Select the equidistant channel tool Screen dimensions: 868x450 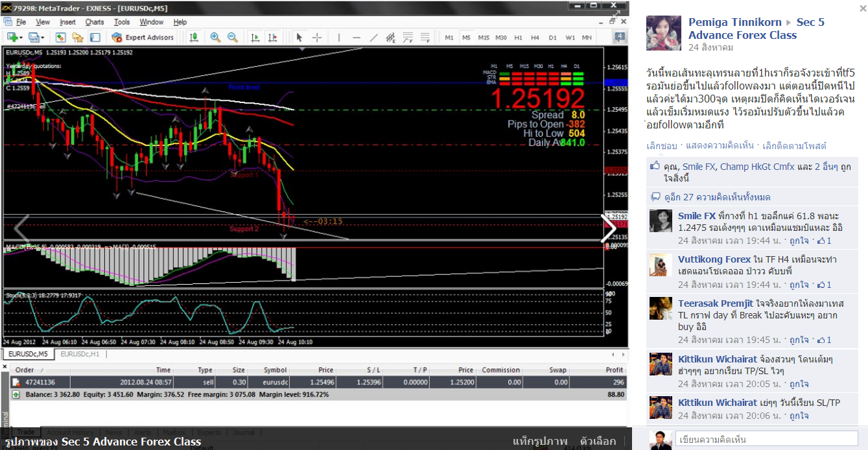[391, 38]
